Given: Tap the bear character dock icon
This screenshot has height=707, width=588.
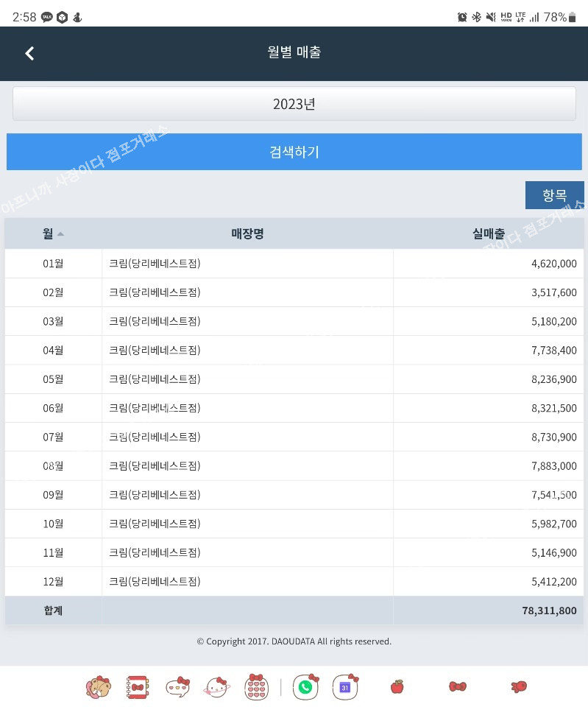Looking at the screenshot, I should (x=98, y=686).
